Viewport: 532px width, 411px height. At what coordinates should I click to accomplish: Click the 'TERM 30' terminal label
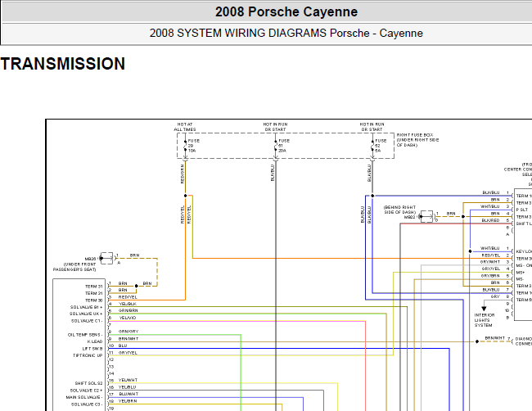click(x=93, y=300)
